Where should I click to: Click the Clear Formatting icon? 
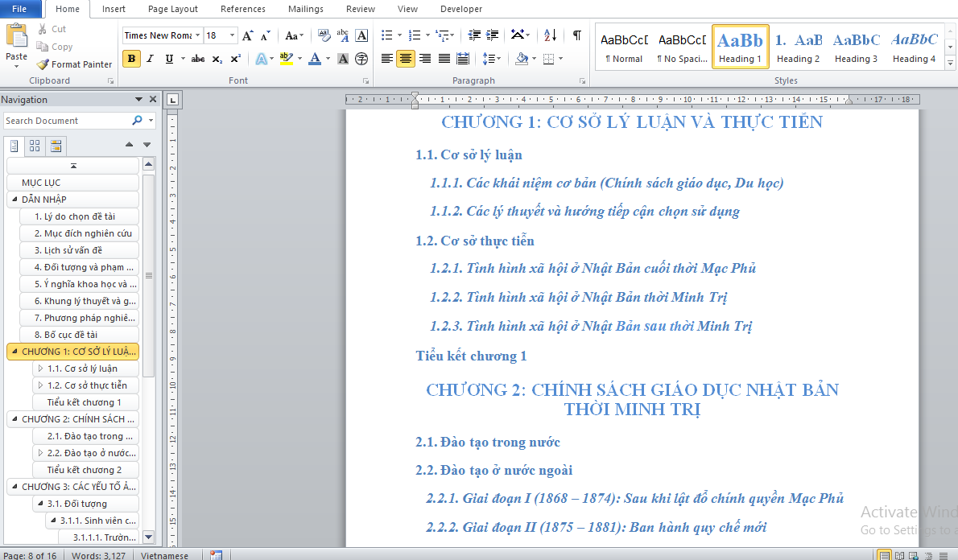pos(324,35)
